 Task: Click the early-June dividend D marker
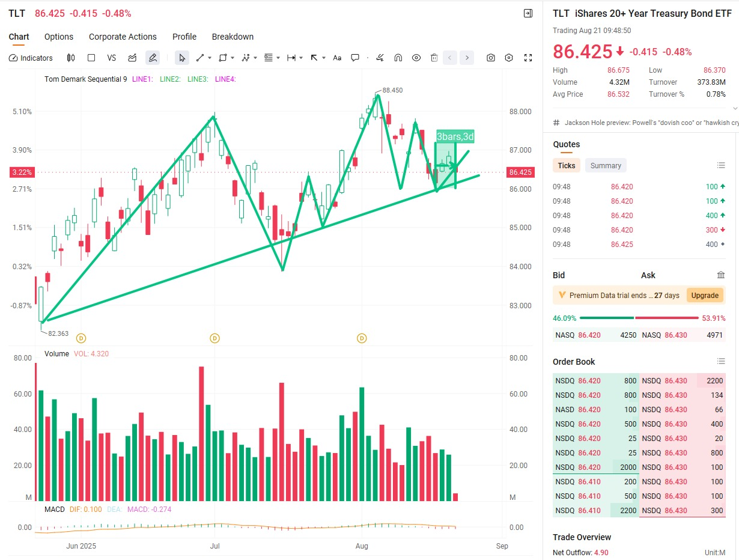point(80,338)
